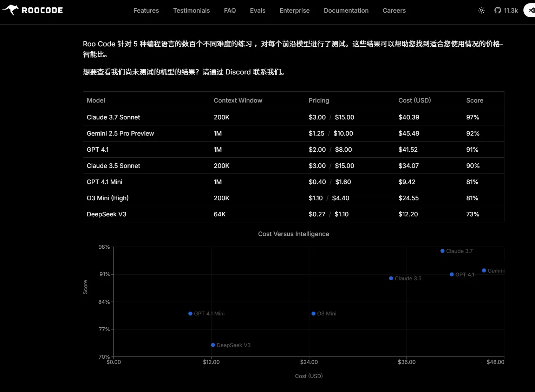Click the VS Code install button icon
Image resolution: width=535 pixels, height=392 pixels.
[531, 10]
